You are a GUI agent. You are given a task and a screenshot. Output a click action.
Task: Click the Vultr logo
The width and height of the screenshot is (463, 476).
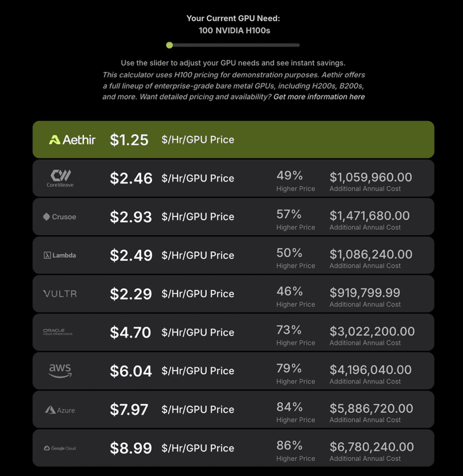(x=60, y=294)
